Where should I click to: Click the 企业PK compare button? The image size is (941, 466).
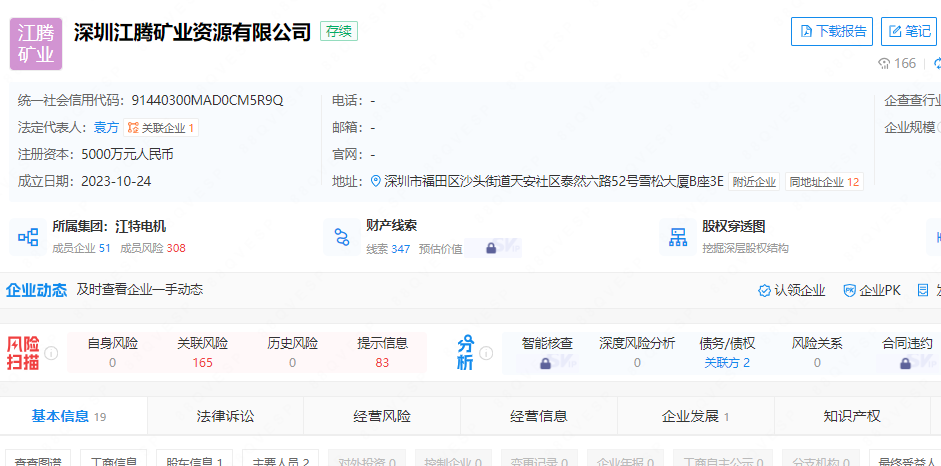(872, 291)
